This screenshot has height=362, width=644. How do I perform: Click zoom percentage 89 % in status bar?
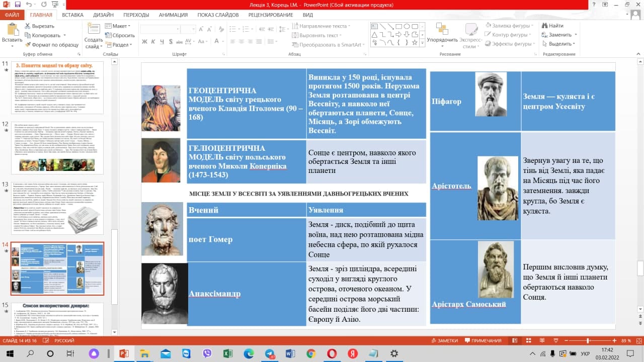626,340
